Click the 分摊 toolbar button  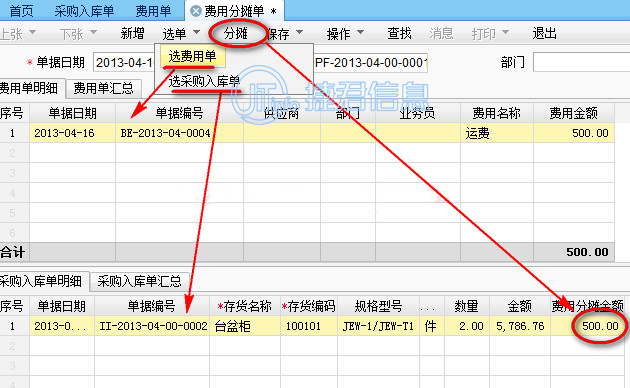[236, 33]
